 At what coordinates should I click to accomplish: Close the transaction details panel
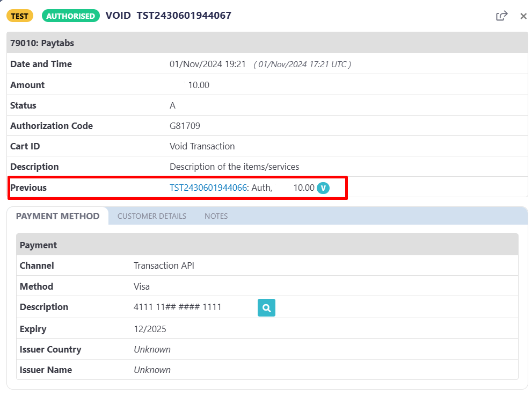523,16
